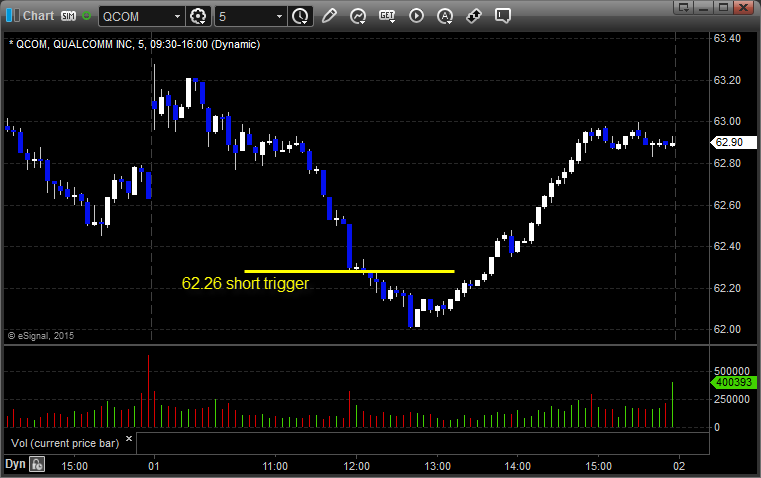The height and width of the screenshot is (478, 761).
Task: Expand the QCOM symbol dropdown arrow
Action: coord(177,16)
